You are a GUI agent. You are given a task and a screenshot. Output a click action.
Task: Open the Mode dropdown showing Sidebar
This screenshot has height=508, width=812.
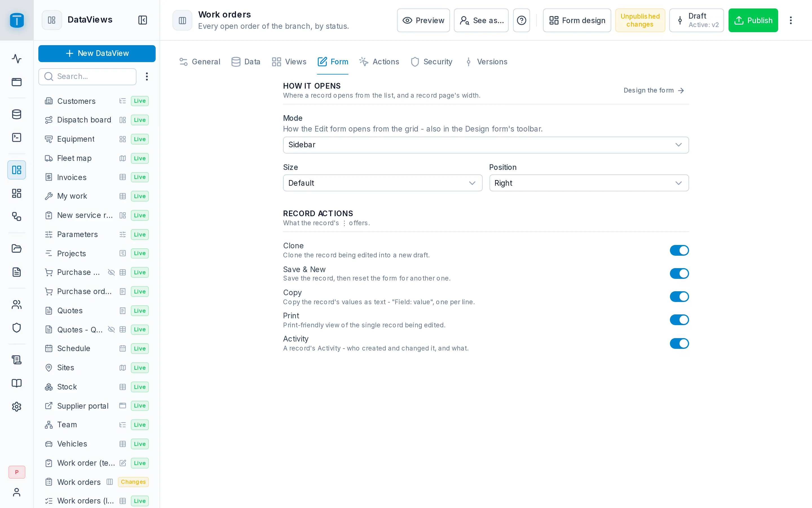[486, 145]
